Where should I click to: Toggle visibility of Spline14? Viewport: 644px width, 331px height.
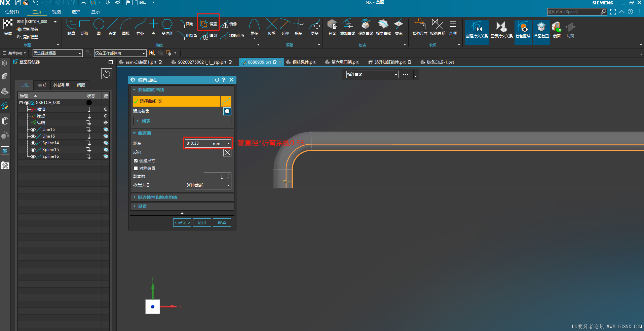[33, 143]
